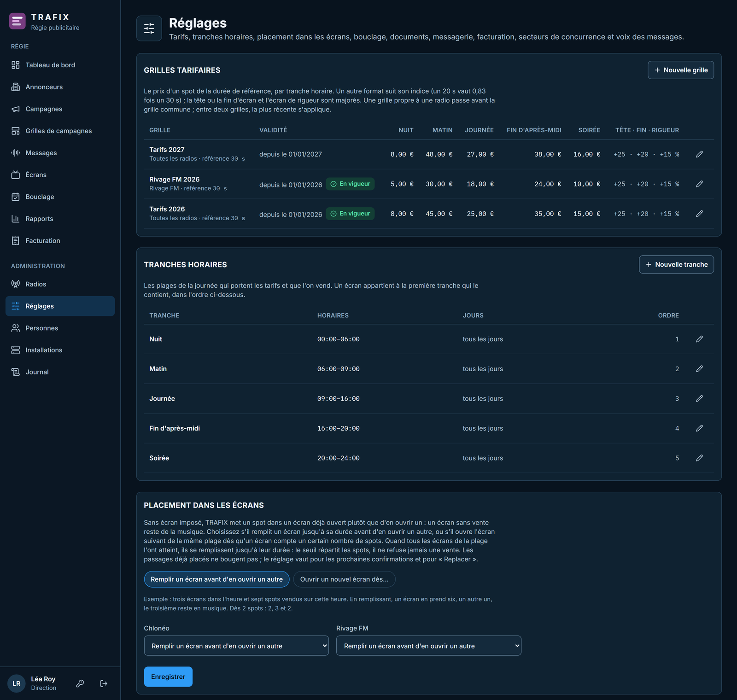Open the Chlonéo placement dropdown
The width and height of the screenshot is (737, 700).
tap(236, 646)
